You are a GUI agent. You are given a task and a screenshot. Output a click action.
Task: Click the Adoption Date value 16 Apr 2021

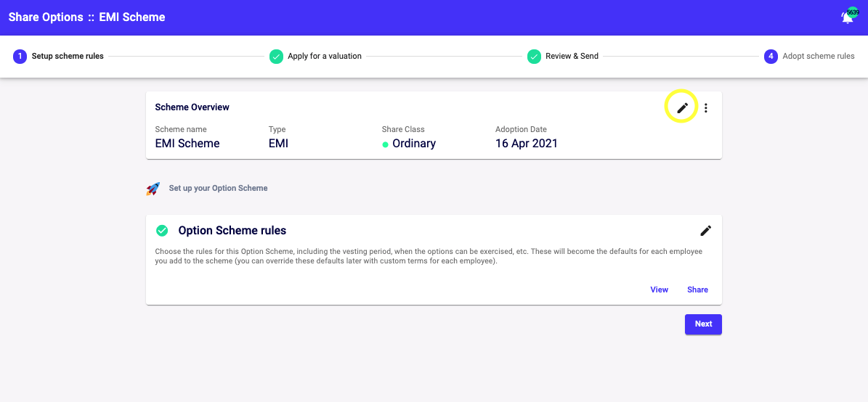(527, 144)
